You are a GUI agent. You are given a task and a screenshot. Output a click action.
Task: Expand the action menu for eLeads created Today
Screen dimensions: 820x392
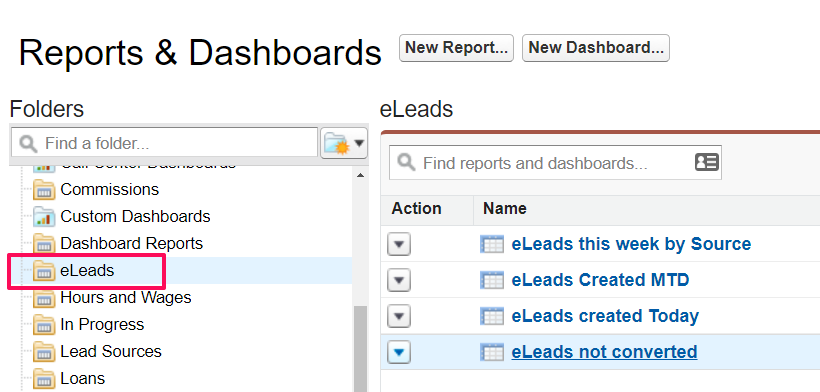pos(399,316)
